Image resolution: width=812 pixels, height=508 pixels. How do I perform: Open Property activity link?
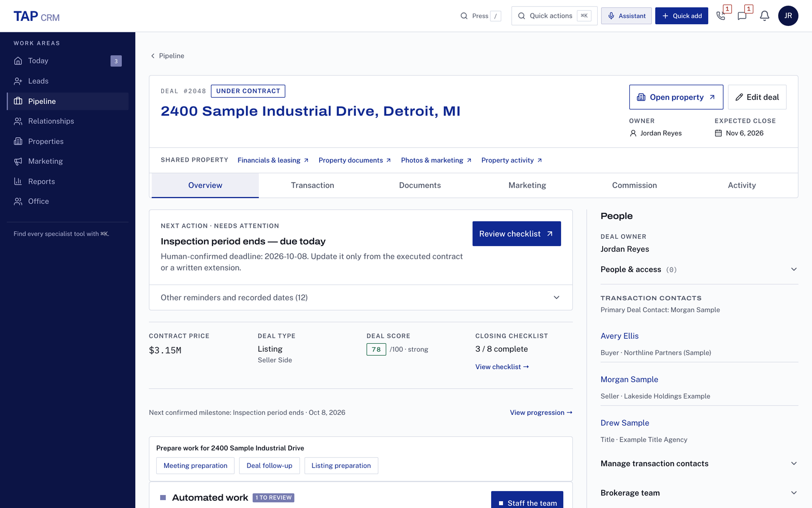[x=511, y=160]
